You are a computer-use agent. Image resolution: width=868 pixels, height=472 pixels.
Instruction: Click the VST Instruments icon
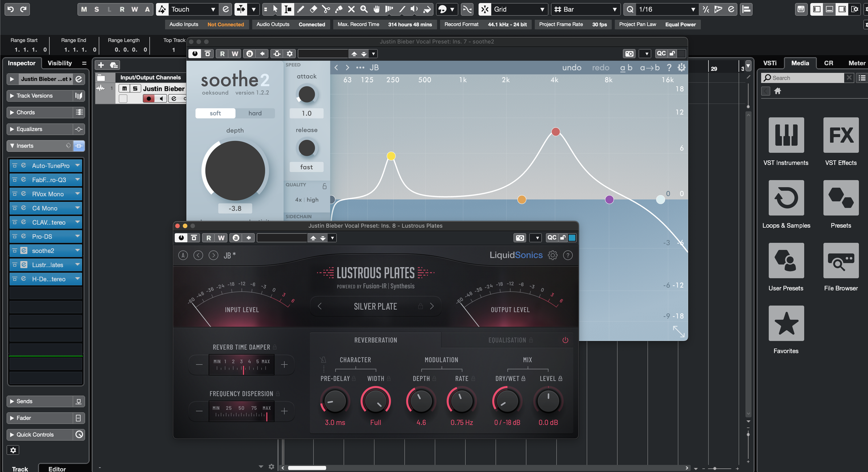(786, 135)
